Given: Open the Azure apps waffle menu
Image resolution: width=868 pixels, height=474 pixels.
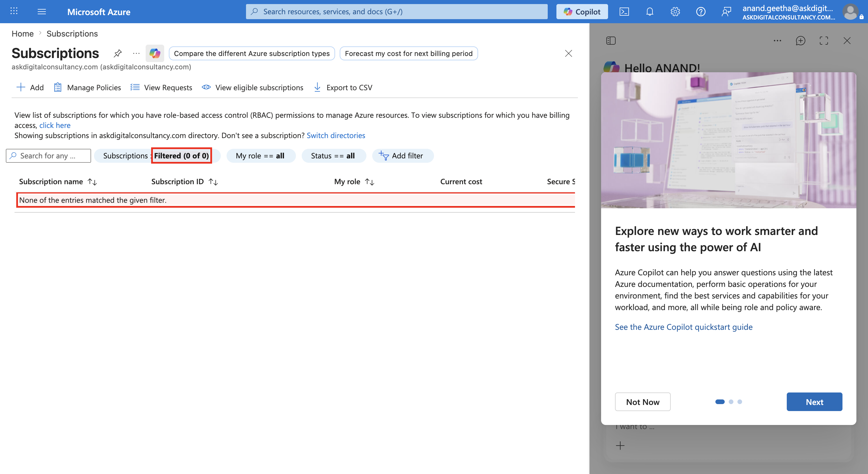Looking at the screenshot, I should 14,11.
